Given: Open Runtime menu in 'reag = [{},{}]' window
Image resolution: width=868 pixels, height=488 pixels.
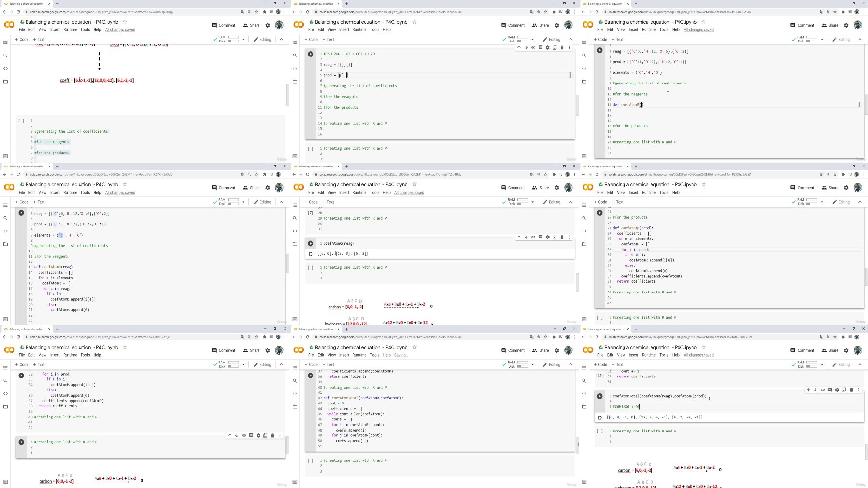Looking at the screenshot, I should click(359, 29).
